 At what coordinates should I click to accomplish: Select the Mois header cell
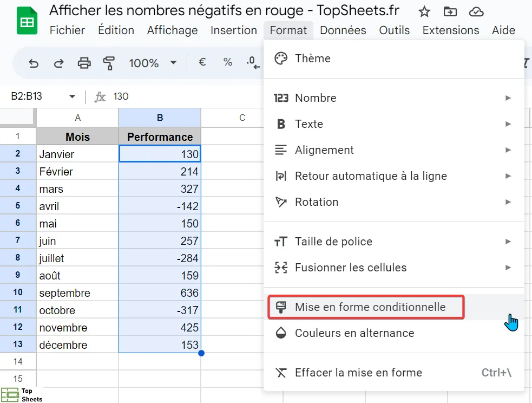(78, 136)
